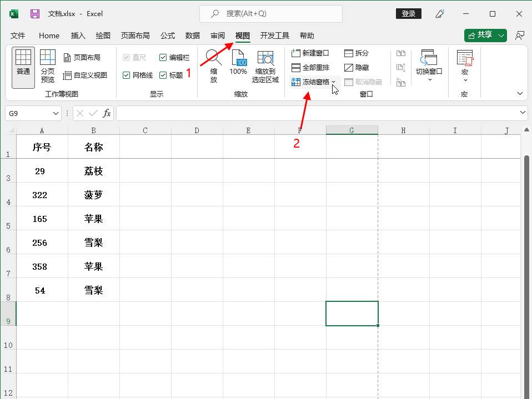Click the formula bar Cancel (X) icon
The width and height of the screenshot is (532, 399).
[x=80, y=113]
